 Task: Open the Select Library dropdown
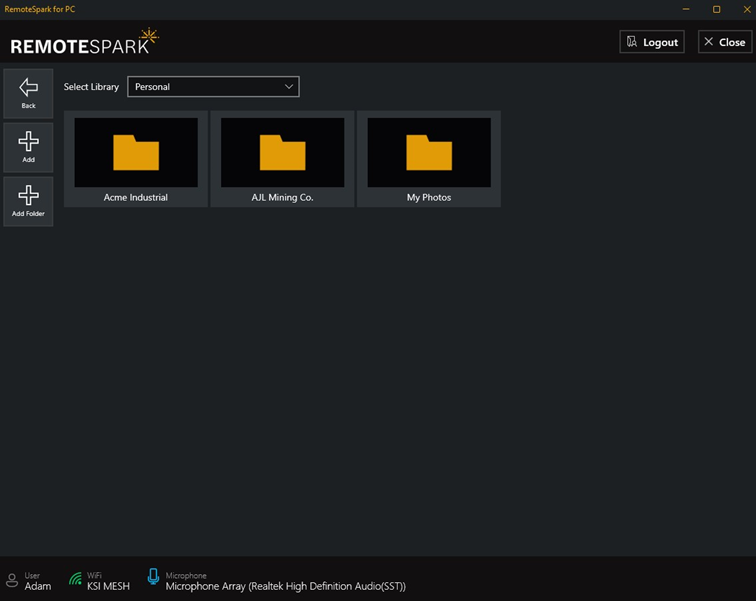[213, 87]
